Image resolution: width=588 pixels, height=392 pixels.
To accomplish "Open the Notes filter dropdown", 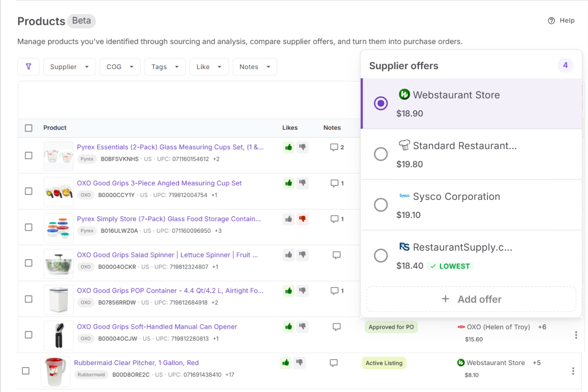I will pyautogui.click(x=255, y=67).
